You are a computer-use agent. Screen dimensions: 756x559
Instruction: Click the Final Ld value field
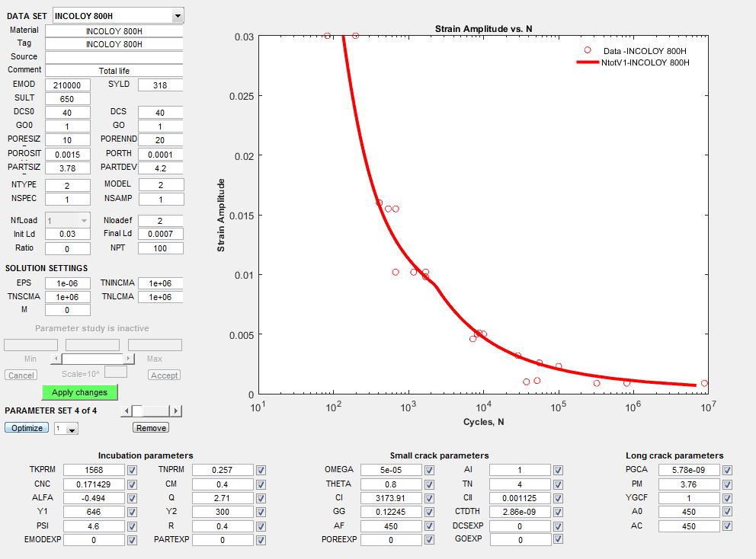[x=160, y=235]
